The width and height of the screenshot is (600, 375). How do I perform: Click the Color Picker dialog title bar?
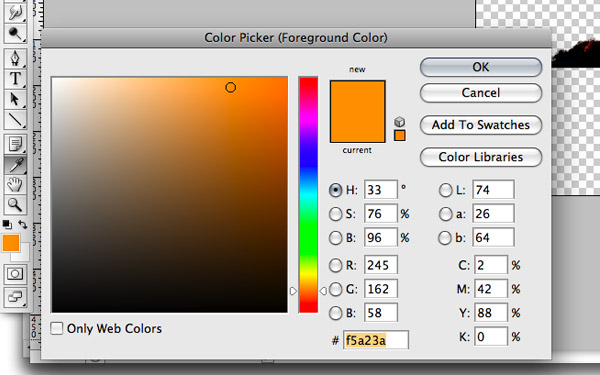[x=296, y=38]
